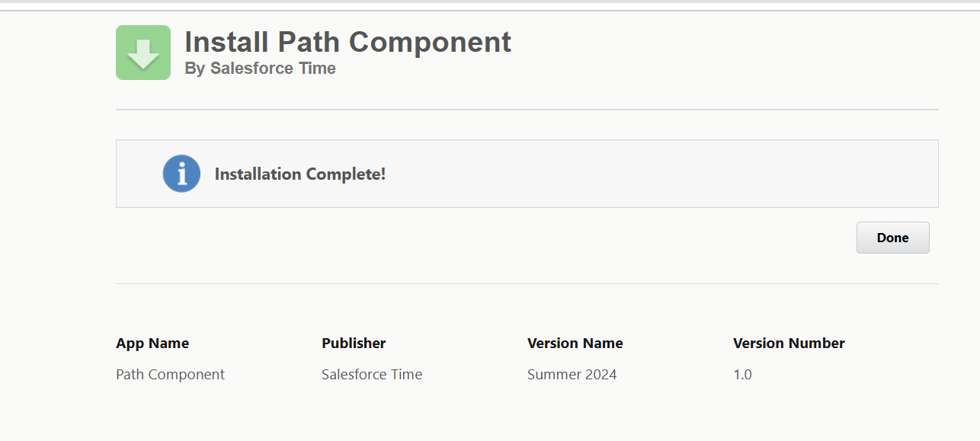Click the By Salesforce Time subtitle
980x441 pixels.
[x=258, y=69]
